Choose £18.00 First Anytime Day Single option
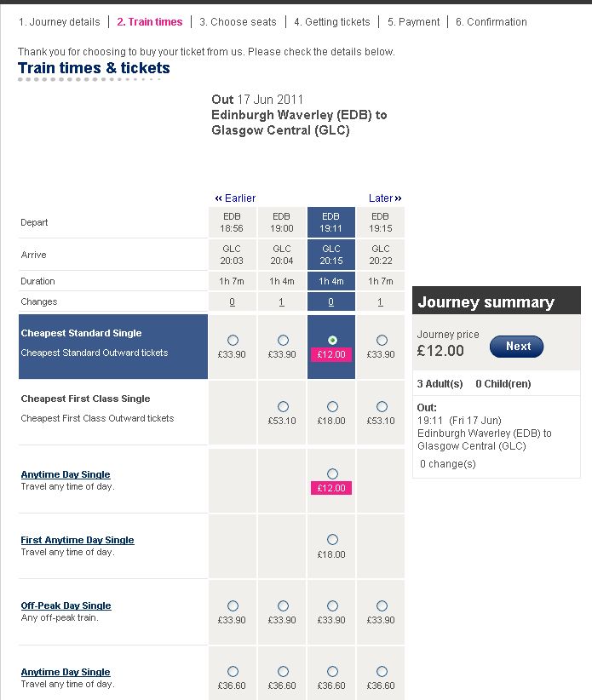 tap(332, 540)
